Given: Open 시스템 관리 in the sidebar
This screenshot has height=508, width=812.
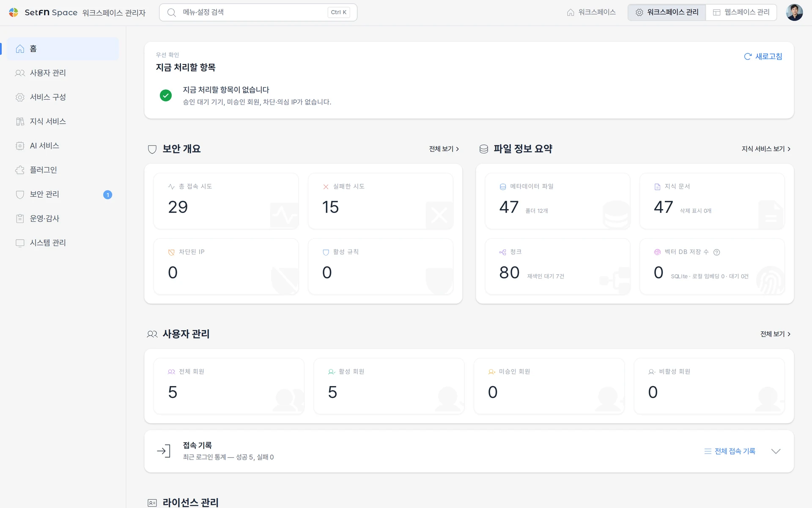Looking at the screenshot, I should [x=63, y=243].
